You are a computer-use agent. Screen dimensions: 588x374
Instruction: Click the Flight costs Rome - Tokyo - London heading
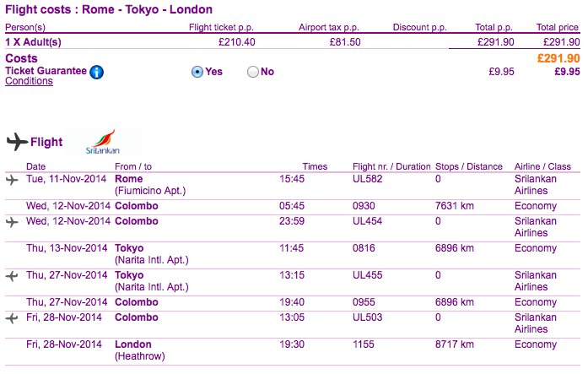tap(109, 9)
